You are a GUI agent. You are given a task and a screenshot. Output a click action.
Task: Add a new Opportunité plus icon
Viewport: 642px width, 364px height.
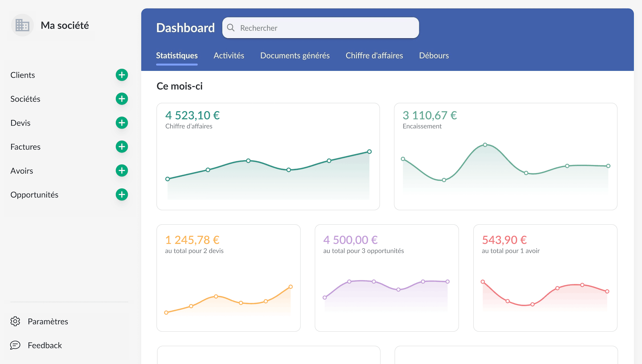click(x=122, y=194)
